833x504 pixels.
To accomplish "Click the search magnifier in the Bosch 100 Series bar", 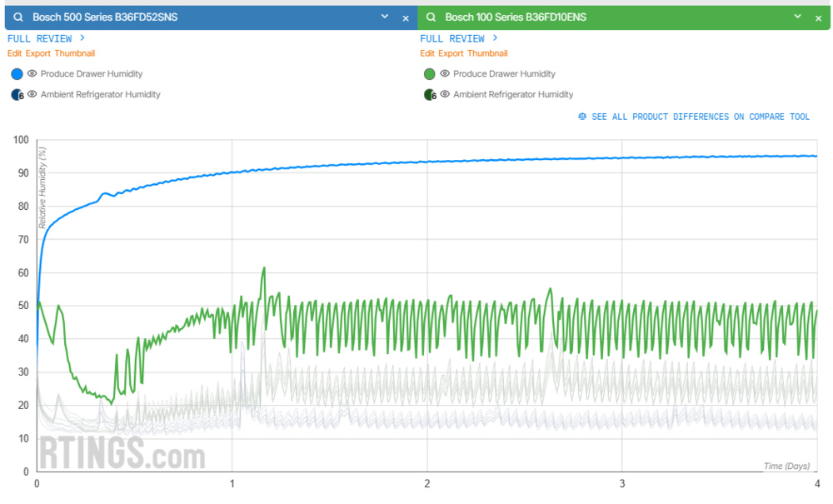I will pyautogui.click(x=430, y=16).
